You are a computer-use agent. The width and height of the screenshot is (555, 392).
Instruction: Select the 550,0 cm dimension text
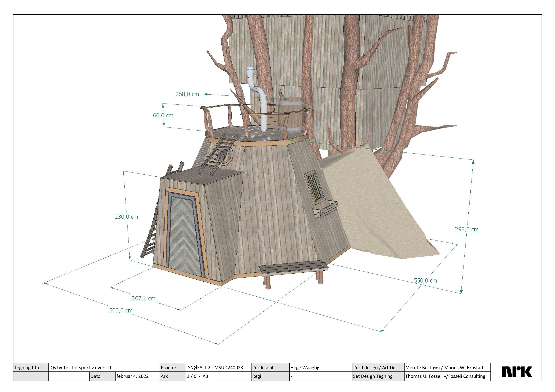(x=425, y=280)
